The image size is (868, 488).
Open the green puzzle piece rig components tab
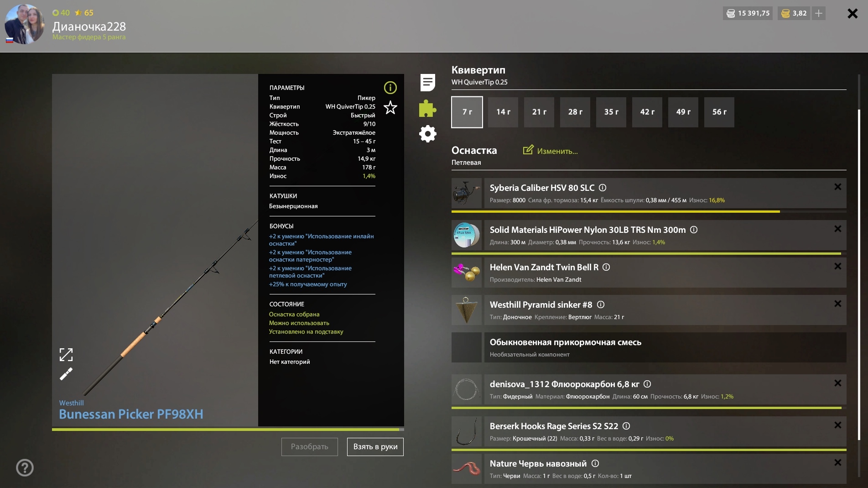tap(427, 109)
